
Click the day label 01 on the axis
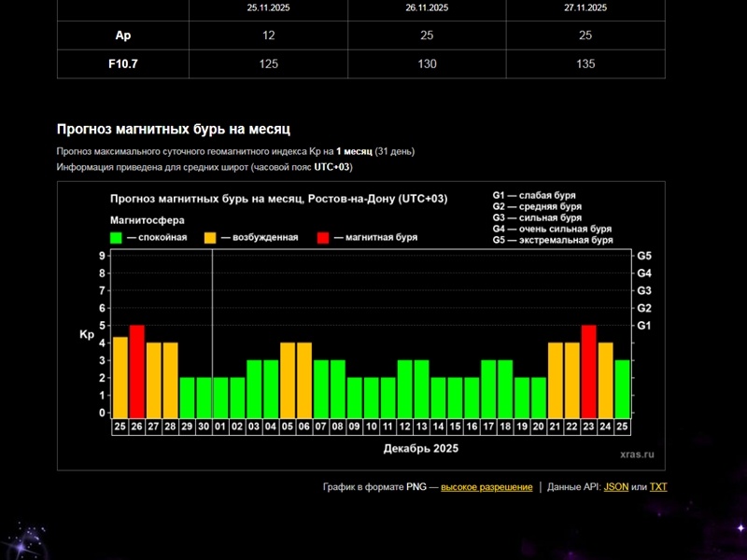220,427
